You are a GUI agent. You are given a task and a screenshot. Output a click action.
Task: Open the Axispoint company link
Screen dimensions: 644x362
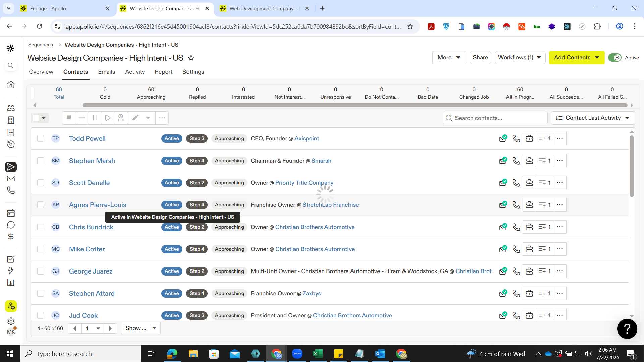click(307, 138)
